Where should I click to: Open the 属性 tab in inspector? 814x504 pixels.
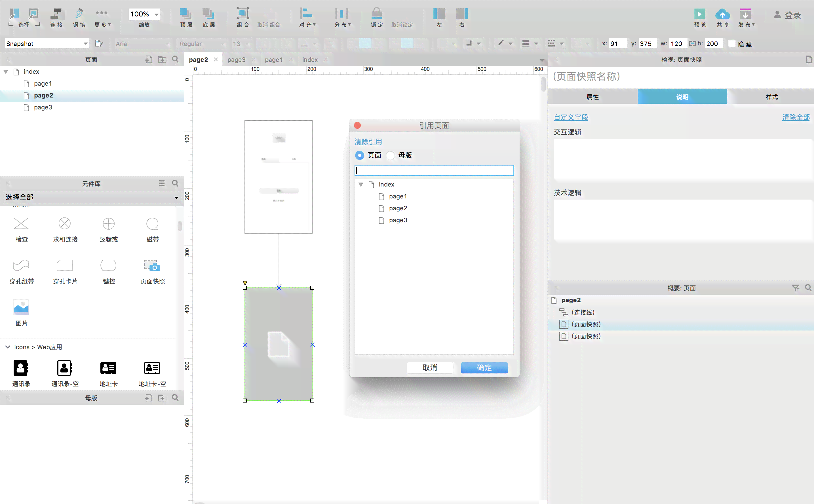(x=592, y=97)
